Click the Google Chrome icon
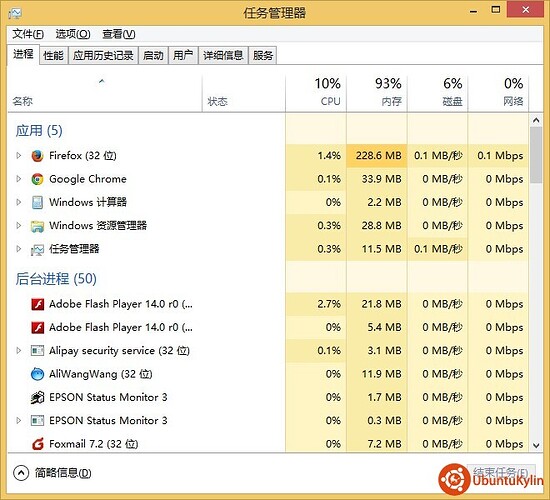Viewport: 550px width, 500px height. 37,179
